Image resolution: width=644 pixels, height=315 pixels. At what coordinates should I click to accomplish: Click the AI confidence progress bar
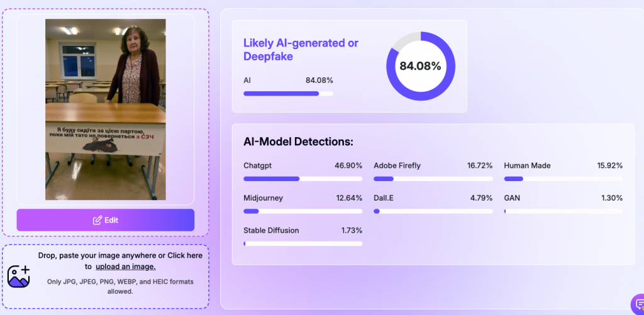(288, 94)
